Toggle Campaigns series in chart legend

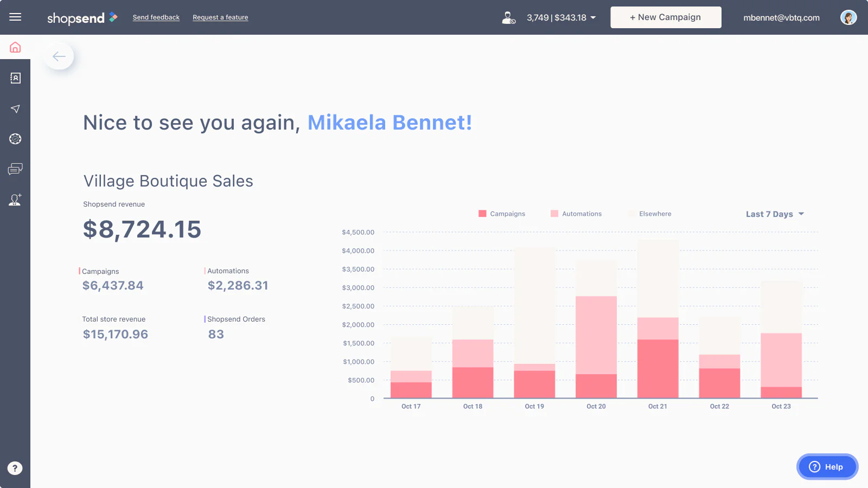pyautogui.click(x=502, y=214)
